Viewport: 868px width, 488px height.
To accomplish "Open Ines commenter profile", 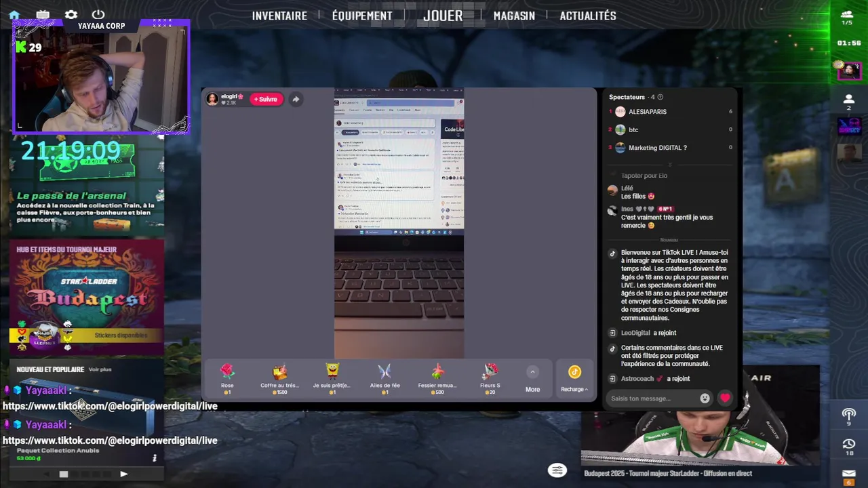I will (x=612, y=211).
